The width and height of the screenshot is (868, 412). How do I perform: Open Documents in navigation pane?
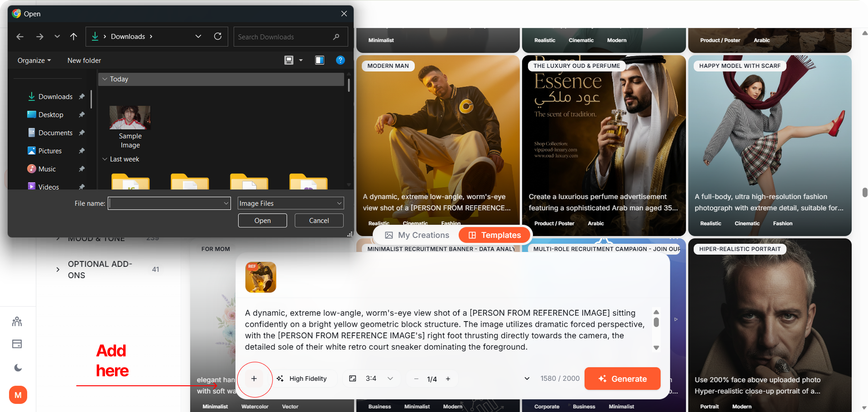55,133
